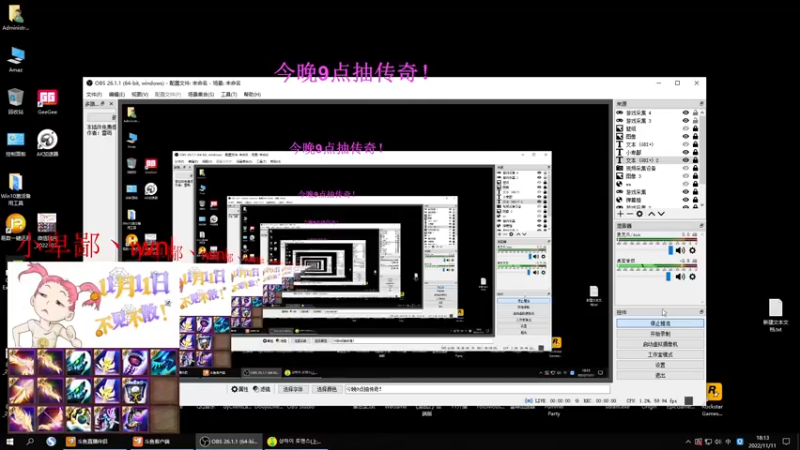Open taskbar search magnifier
Screen dimensions: 800x450
30,441
